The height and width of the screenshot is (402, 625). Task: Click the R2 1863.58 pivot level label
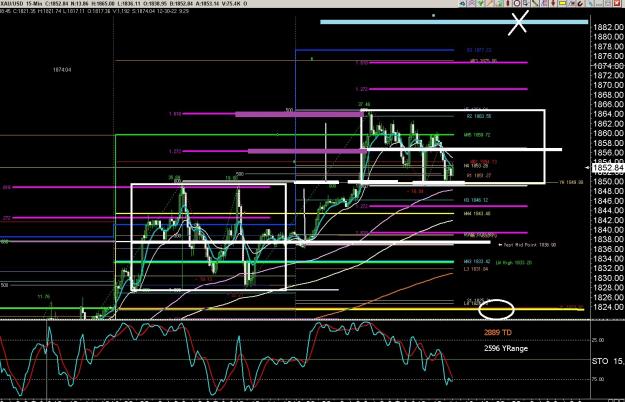coord(479,116)
